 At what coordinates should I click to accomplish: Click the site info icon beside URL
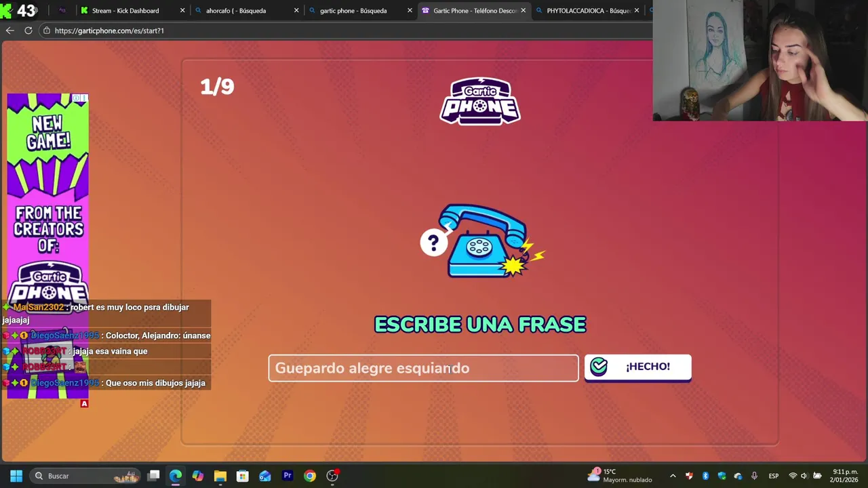point(46,30)
